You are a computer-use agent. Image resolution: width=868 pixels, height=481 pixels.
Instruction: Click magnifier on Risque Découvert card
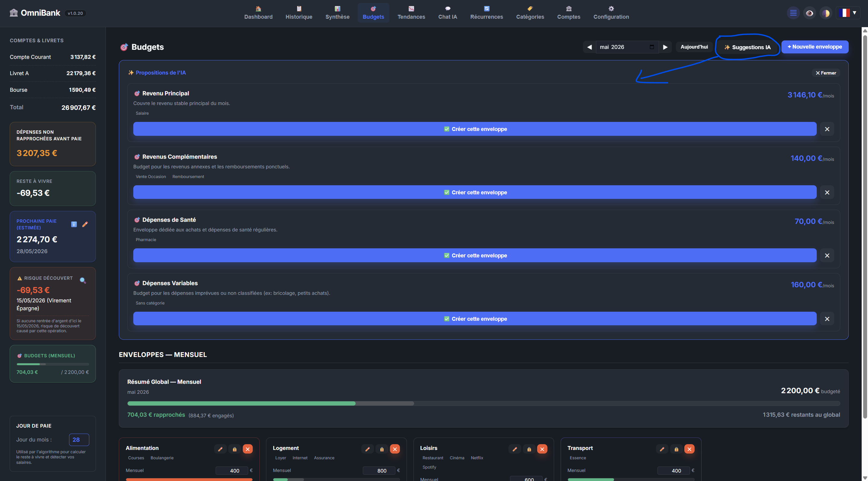coord(83,280)
